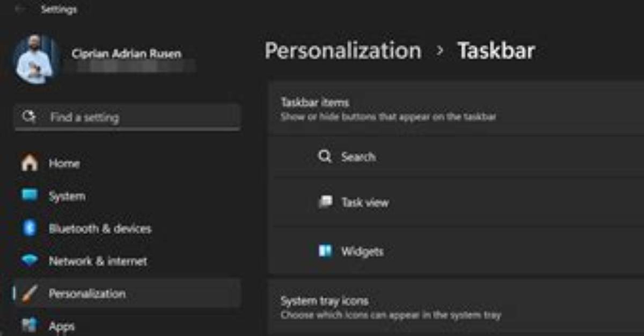Click the Apps icon in sidebar
This screenshot has height=336, width=644.
coord(30,325)
